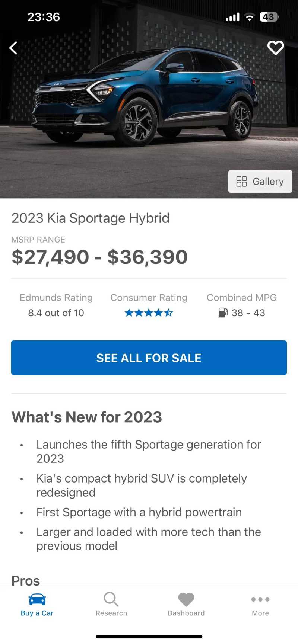Tap the battery indicator in status bar
Screen dimensions: 298x644
269,17
